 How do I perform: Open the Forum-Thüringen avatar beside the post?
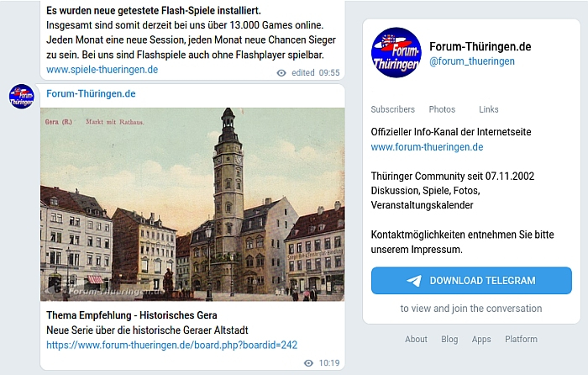[x=21, y=97]
